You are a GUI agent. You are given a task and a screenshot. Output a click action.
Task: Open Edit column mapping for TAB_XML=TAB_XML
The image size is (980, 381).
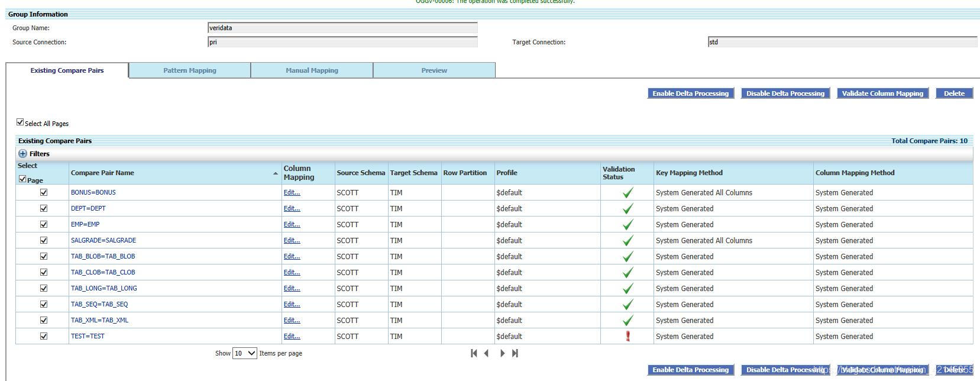292,320
